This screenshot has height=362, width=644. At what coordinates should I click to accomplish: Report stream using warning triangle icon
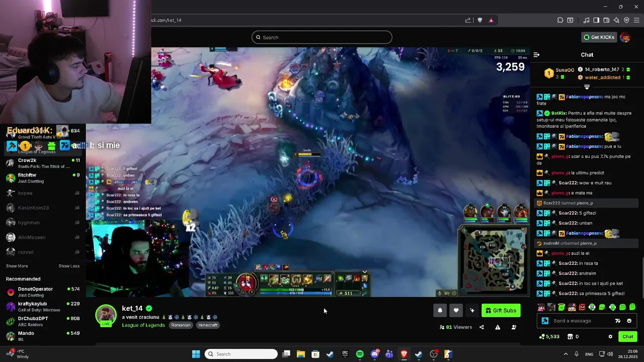click(x=498, y=327)
